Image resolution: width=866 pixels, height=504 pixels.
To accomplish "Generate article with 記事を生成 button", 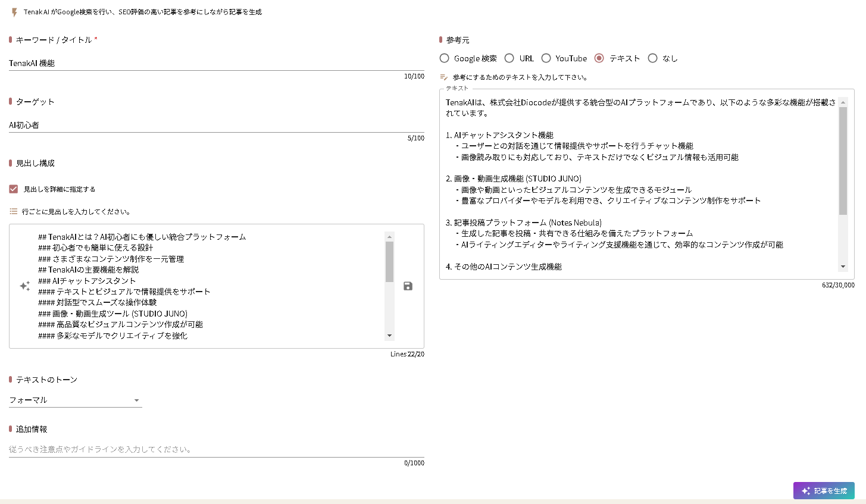I will (824, 491).
